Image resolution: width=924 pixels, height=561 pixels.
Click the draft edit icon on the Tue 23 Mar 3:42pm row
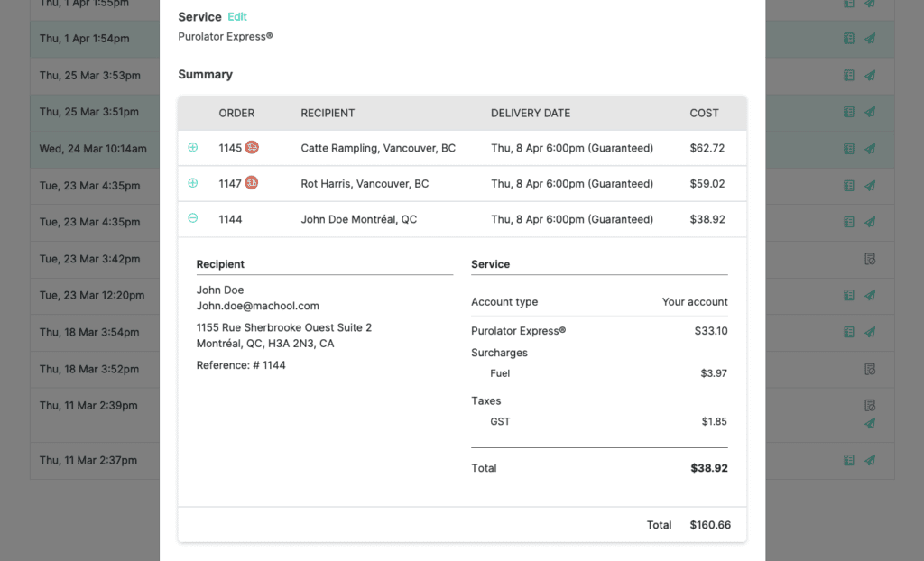point(868,259)
